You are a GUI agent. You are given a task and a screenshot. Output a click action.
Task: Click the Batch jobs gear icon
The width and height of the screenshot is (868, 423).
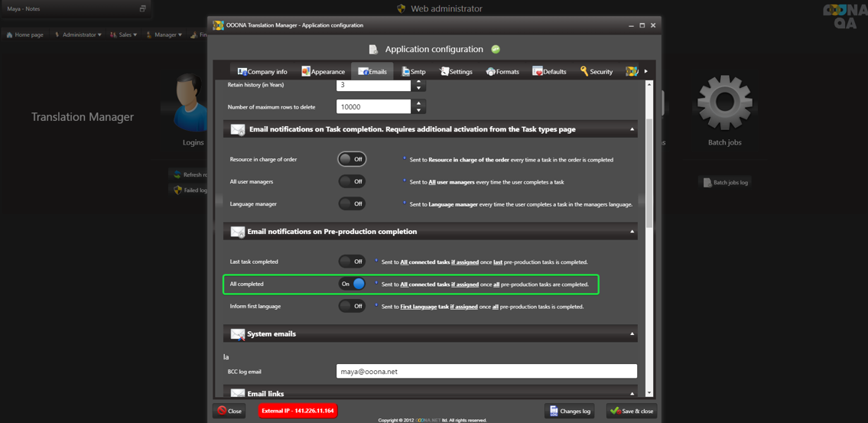point(724,103)
